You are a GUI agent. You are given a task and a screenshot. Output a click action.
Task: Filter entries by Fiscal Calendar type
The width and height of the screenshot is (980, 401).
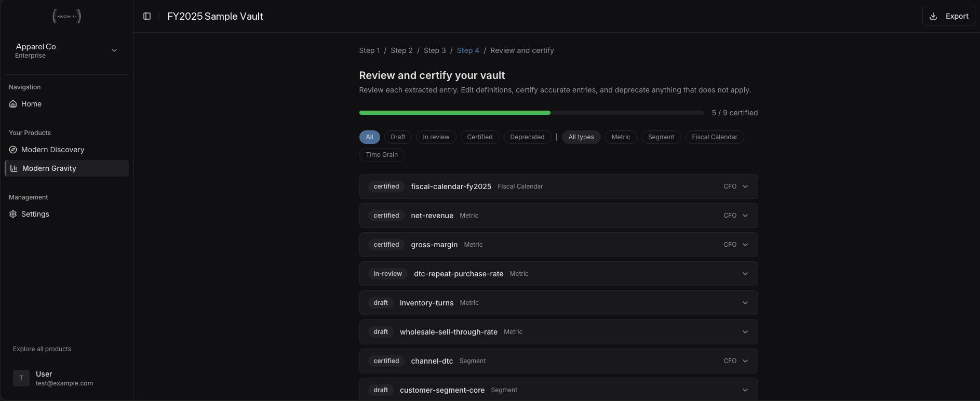(715, 137)
